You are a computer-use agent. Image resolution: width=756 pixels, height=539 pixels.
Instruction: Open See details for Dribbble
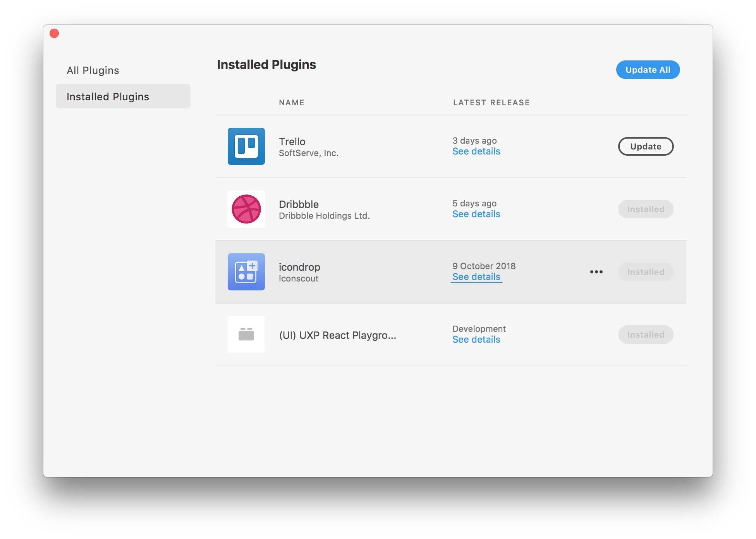coord(476,214)
